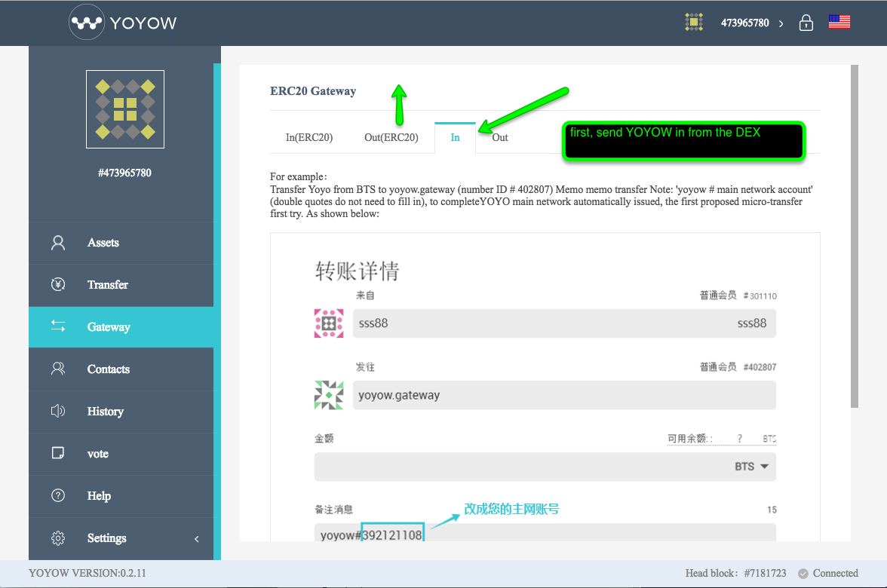Expand account menu with chevron beside 473965780

(781, 23)
